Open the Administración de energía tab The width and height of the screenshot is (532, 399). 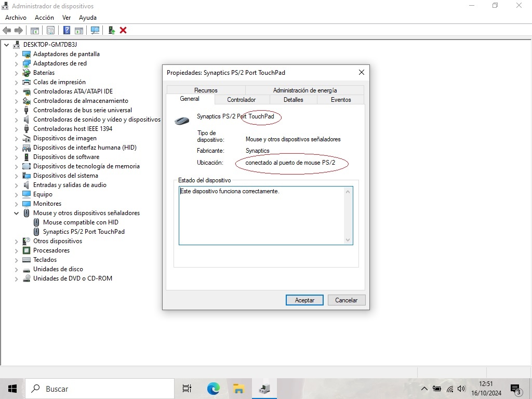coord(304,90)
